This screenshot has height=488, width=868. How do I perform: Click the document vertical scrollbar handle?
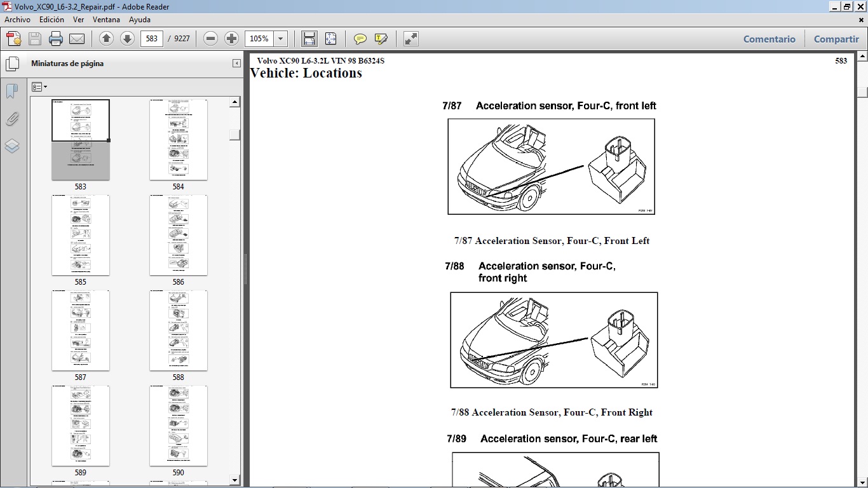coord(862,92)
